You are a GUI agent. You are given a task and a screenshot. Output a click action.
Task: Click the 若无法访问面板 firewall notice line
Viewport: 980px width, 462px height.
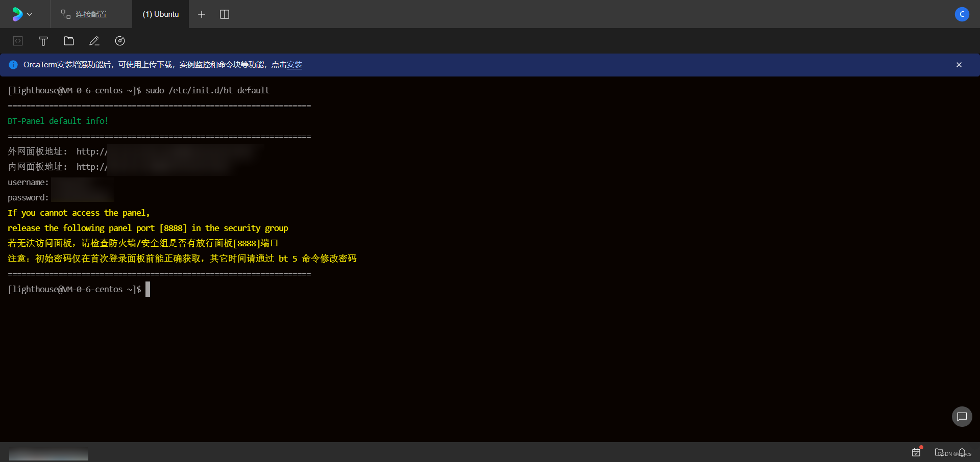click(143, 243)
